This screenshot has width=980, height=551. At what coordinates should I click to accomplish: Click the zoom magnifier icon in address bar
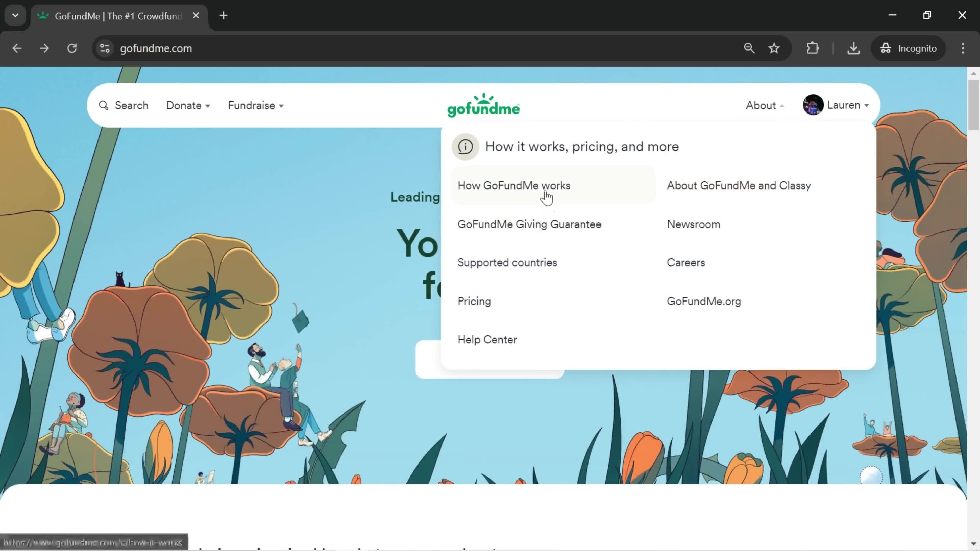point(749,48)
